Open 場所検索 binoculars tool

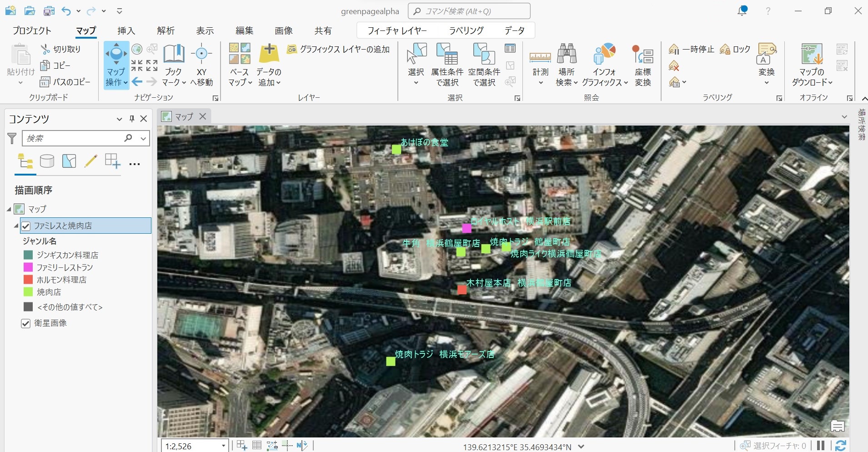pyautogui.click(x=567, y=65)
